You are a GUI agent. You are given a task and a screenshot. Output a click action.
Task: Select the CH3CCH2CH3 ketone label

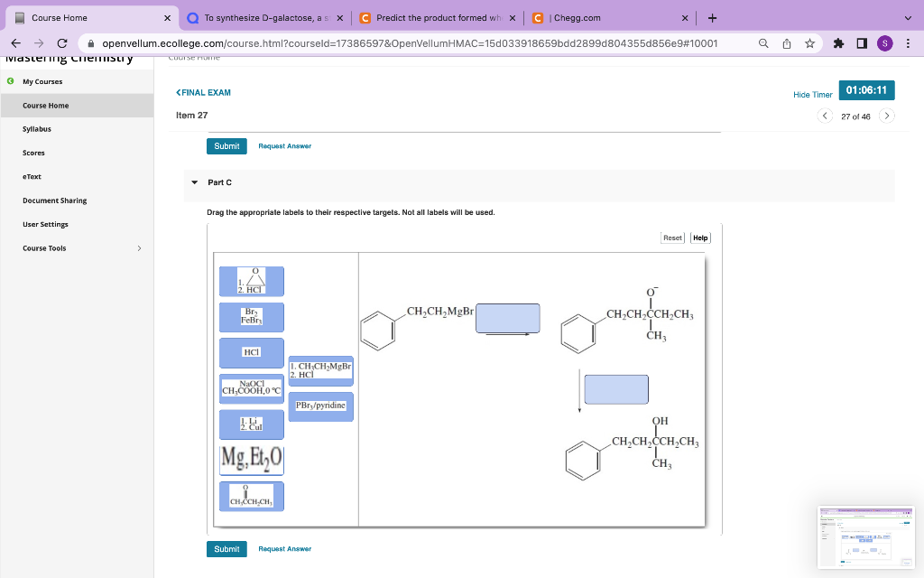(x=252, y=497)
